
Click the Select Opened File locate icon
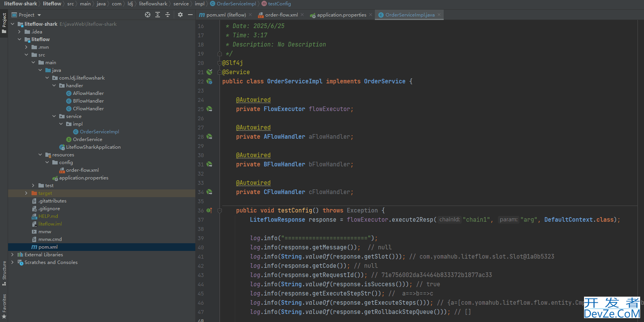pos(148,15)
